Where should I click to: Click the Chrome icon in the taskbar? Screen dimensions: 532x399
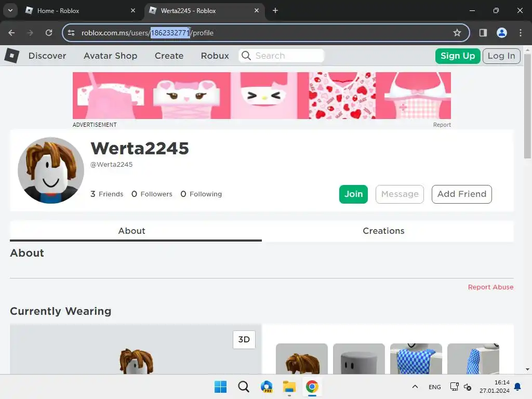312,387
